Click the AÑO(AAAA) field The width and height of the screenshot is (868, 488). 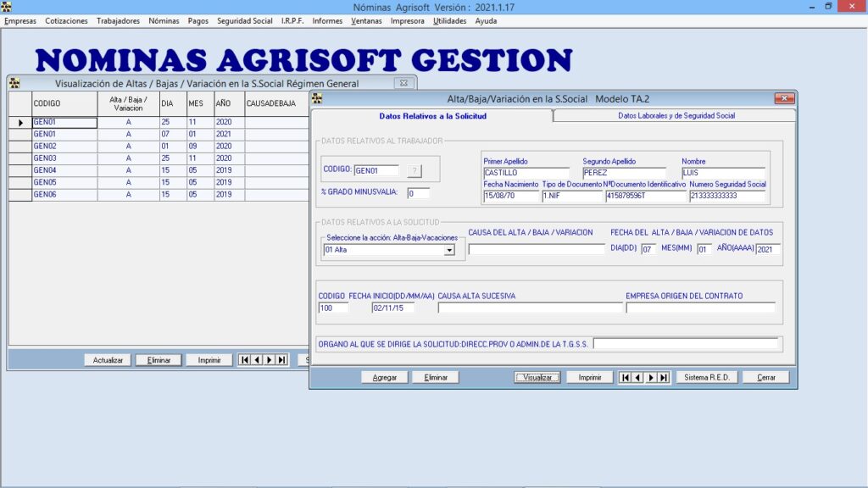point(768,250)
